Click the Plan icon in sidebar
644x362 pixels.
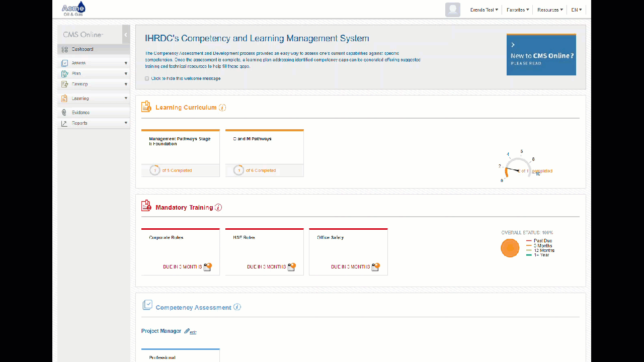pyautogui.click(x=64, y=74)
